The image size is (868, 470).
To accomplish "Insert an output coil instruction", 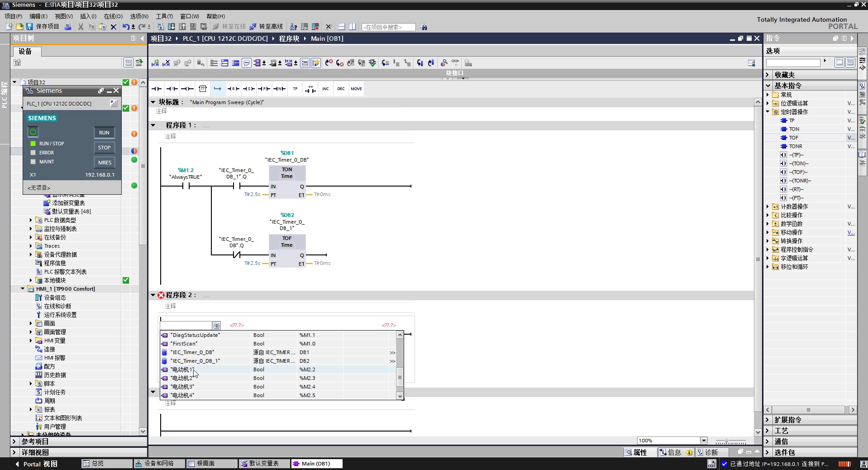I will (x=187, y=89).
